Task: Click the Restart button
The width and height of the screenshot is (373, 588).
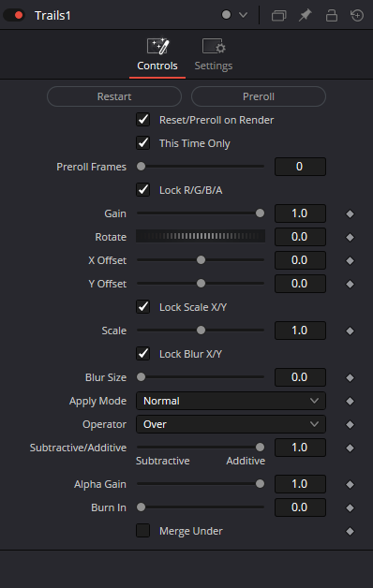Action: click(x=114, y=96)
